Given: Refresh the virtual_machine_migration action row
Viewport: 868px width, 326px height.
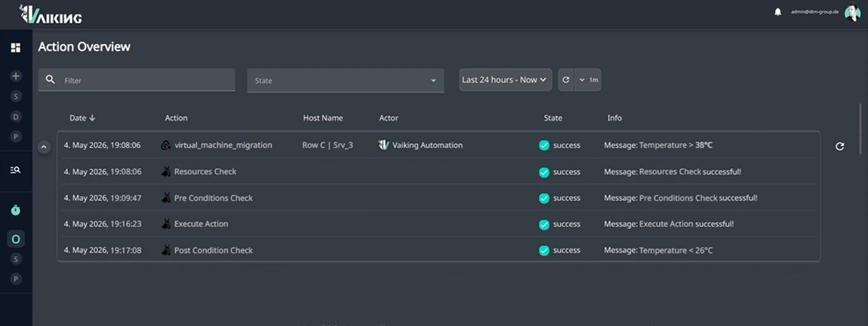Looking at the screenshot, I should [x=840, y=146].
